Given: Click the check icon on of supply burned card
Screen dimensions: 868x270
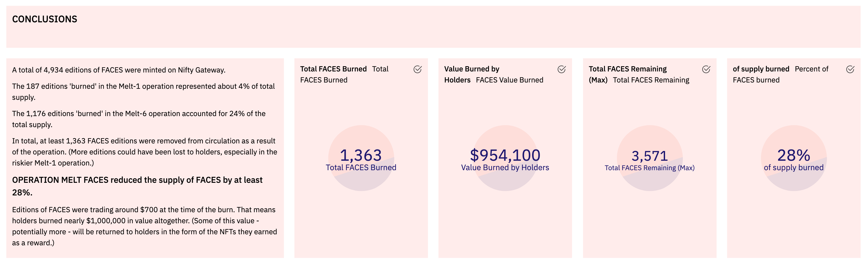Looking at the screenshot, I should click(850, 69).
